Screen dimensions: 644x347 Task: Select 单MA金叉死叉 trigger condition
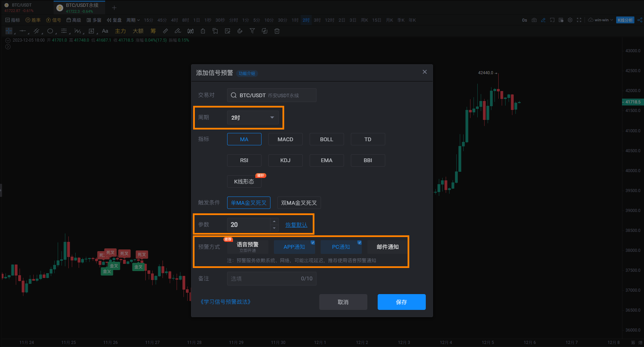[249, 203]
